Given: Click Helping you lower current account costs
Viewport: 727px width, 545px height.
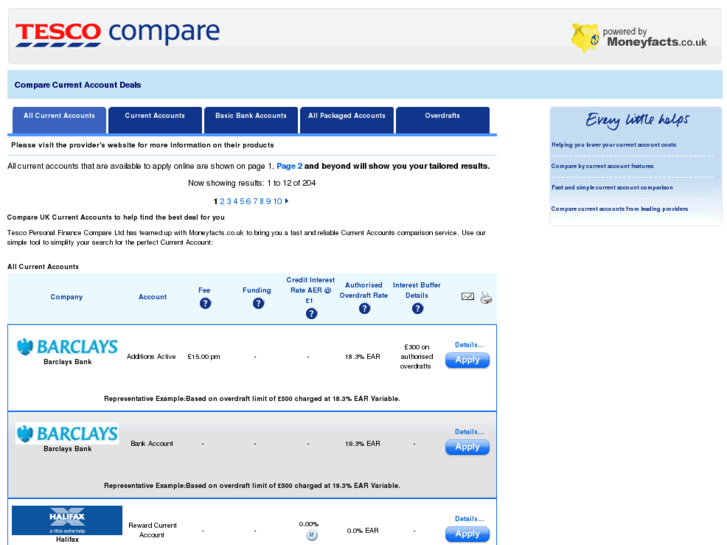Looking at the screenshot, I should (613, 145).
